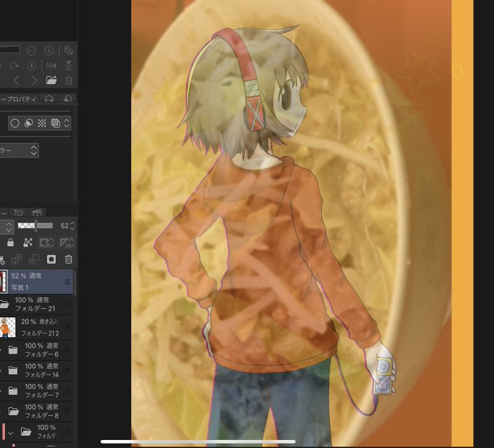
Task: Expand the フォルダー 6 folder icon
Action: pyautogui.click(x=13, y=350)
